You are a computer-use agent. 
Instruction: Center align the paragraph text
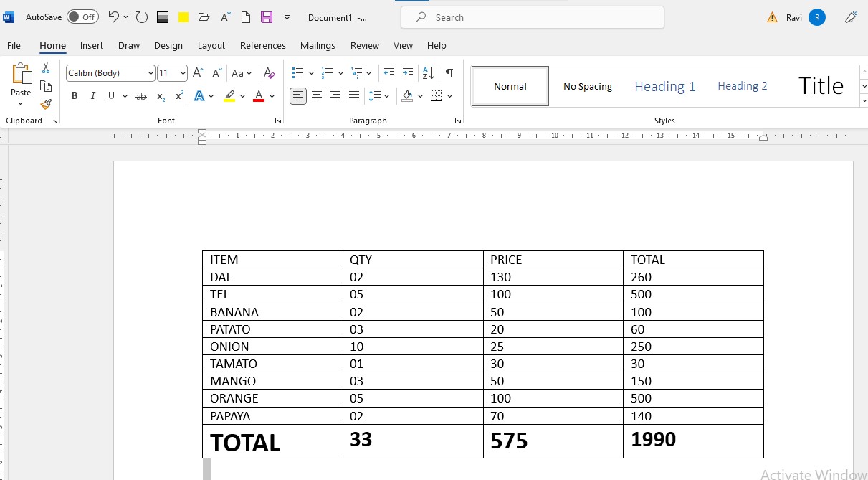point(317,96)
